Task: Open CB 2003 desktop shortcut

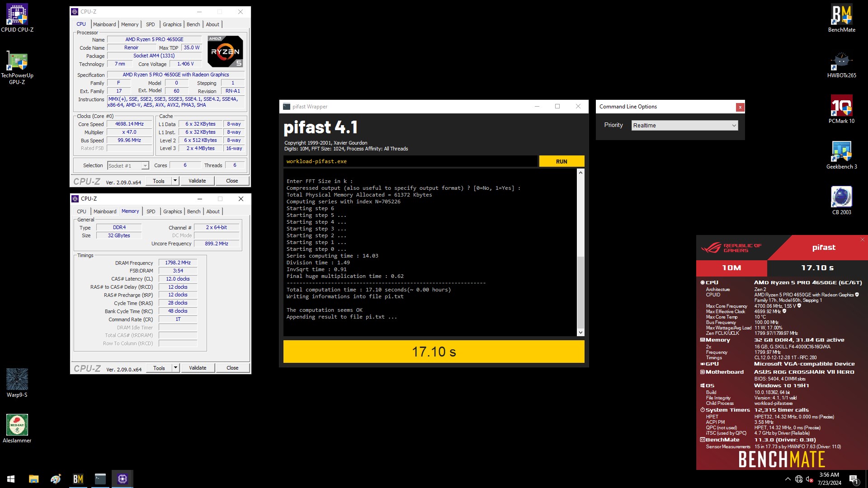Action: [x=841, y=201]
